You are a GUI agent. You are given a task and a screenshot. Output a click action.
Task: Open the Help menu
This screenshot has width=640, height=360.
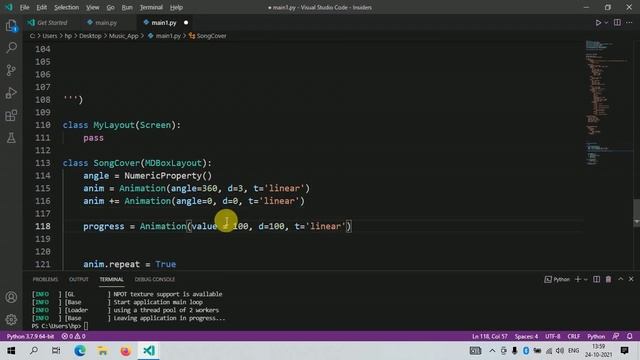176,7
